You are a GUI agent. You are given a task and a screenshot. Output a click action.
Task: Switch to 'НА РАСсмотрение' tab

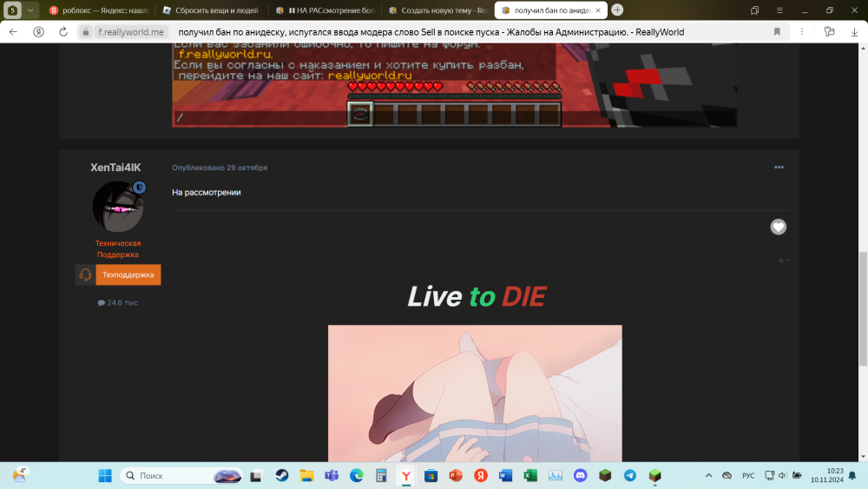click(325, 10)
